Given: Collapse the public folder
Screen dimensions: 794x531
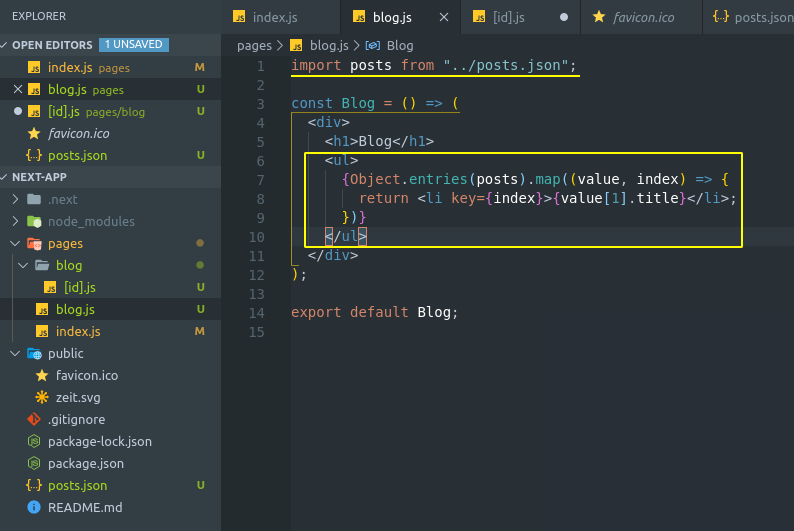Looking at the screenshot, I should tap(15, 353).
